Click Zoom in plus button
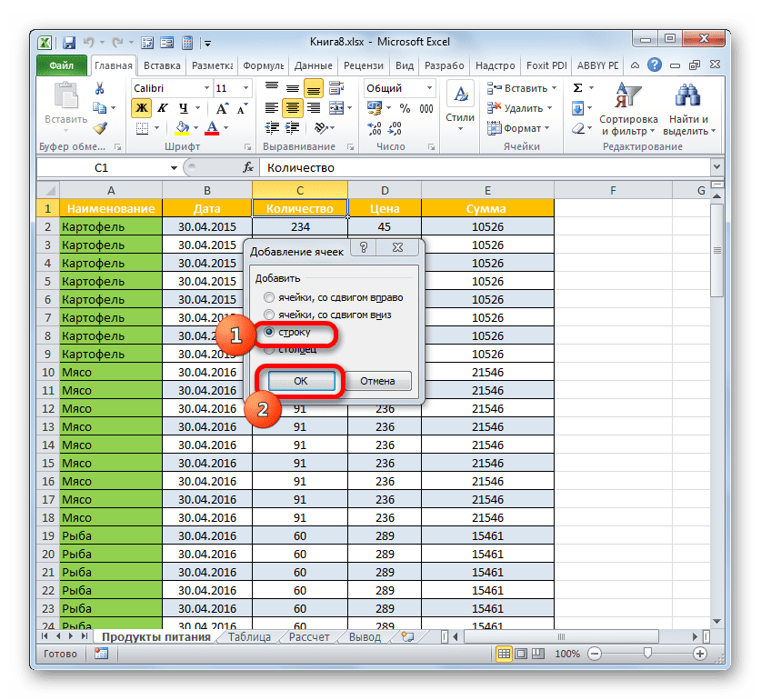The width and height of the screenshot is (761, 700). tap(699, 654)
